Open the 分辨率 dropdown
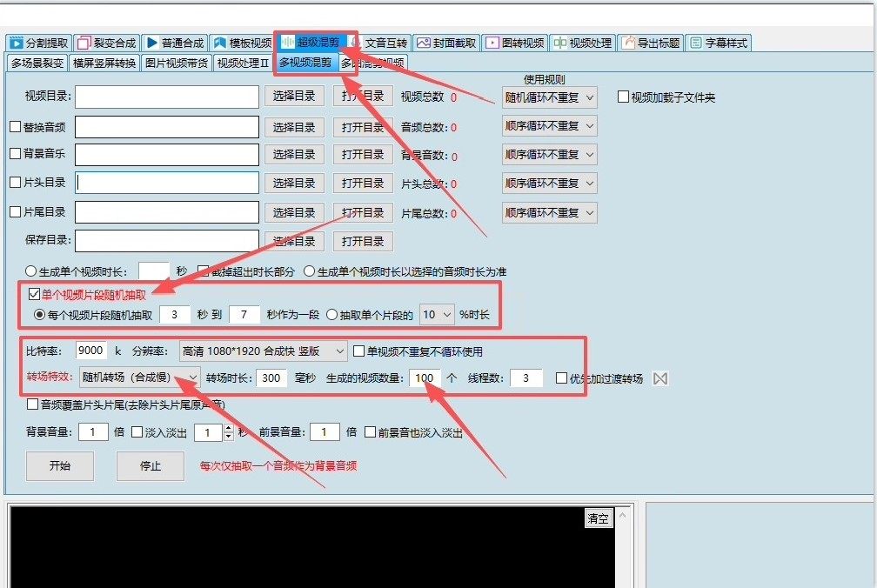Viewport: 877px width, 588px height. pyautogui.click(x=264, y=351)
